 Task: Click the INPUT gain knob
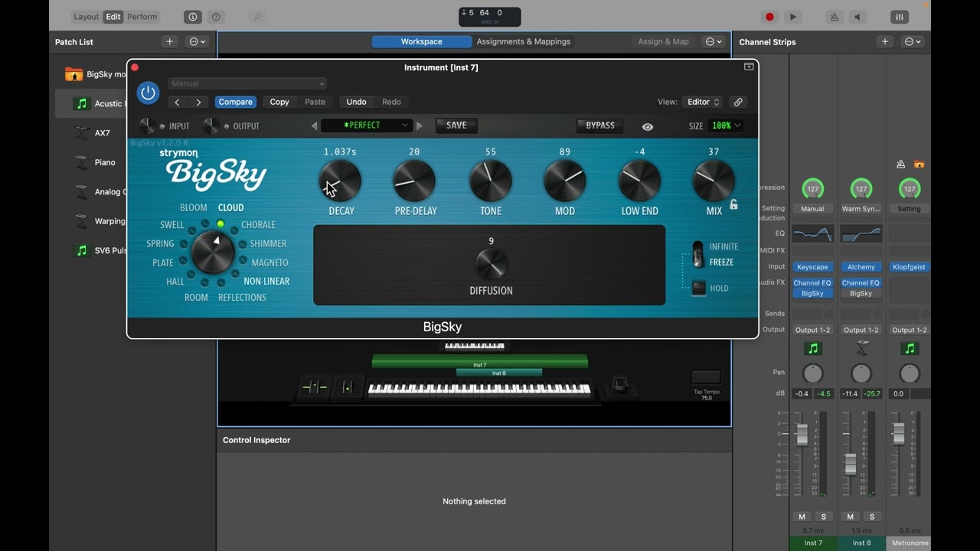(147, 126)
